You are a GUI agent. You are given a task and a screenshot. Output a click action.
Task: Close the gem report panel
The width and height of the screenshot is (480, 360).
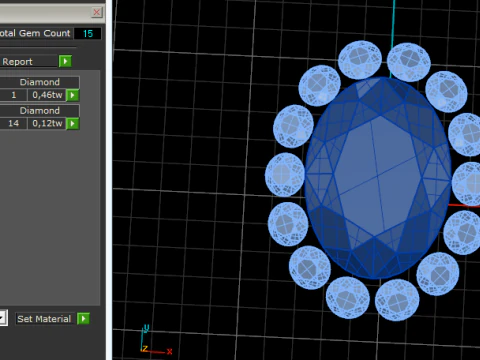click(x=97, y=12)
